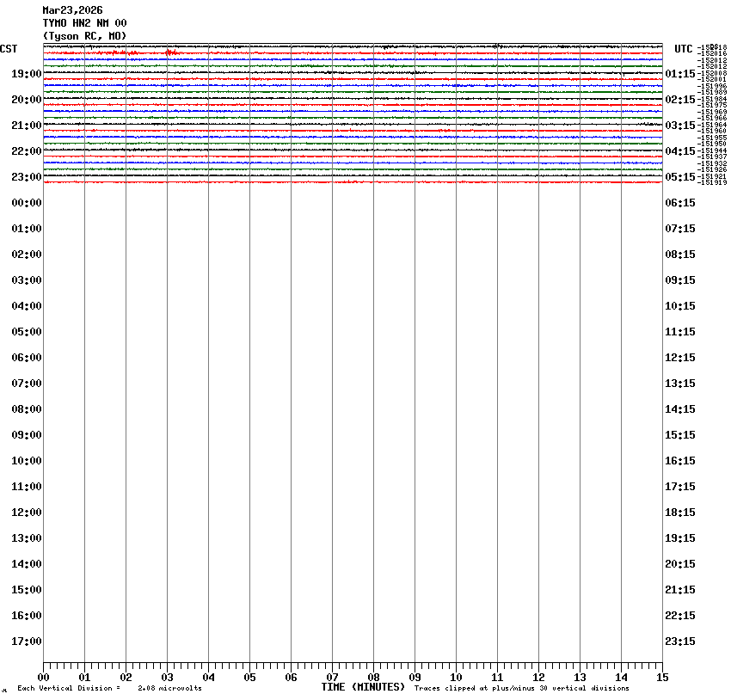Click the 23:15 UTC time label

(680, 642)
